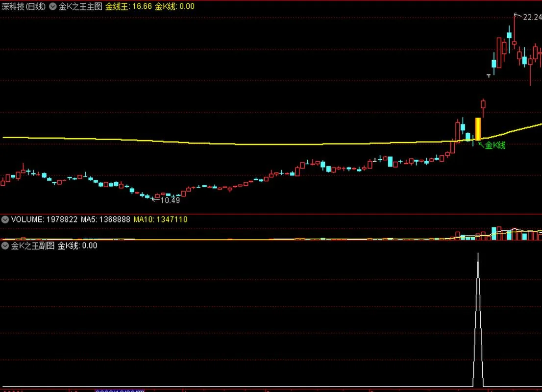
Task: Click the 金K之王副图 indicator name
Action: tap(33, 246)
